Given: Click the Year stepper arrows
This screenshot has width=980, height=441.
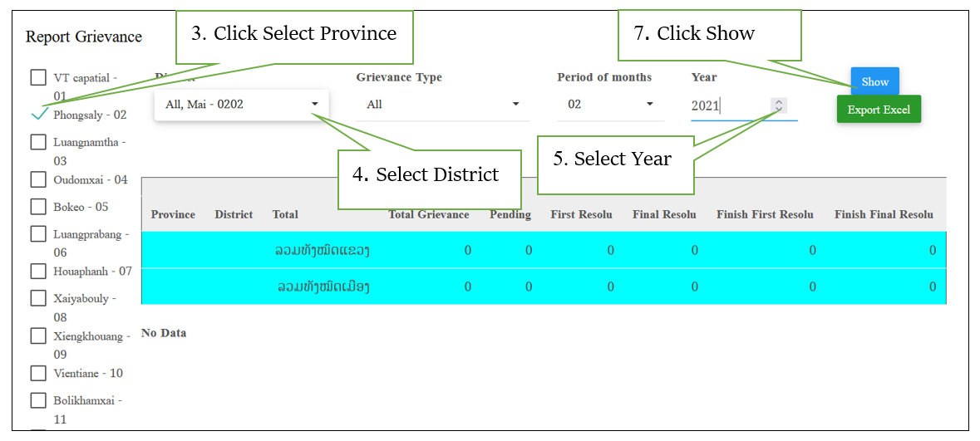Looking at the screenshot, I should pyautogui.click(x=778, y=105).
